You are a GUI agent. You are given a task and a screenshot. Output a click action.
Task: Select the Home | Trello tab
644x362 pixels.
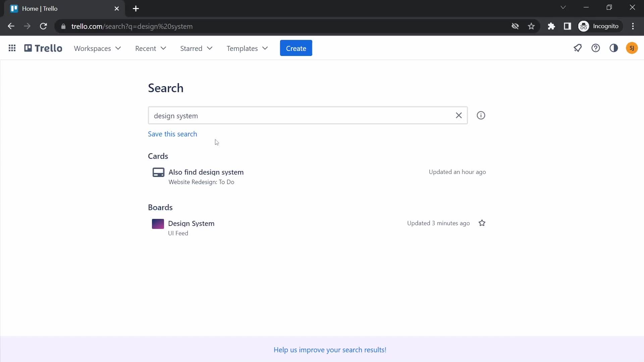pos(64,9)
